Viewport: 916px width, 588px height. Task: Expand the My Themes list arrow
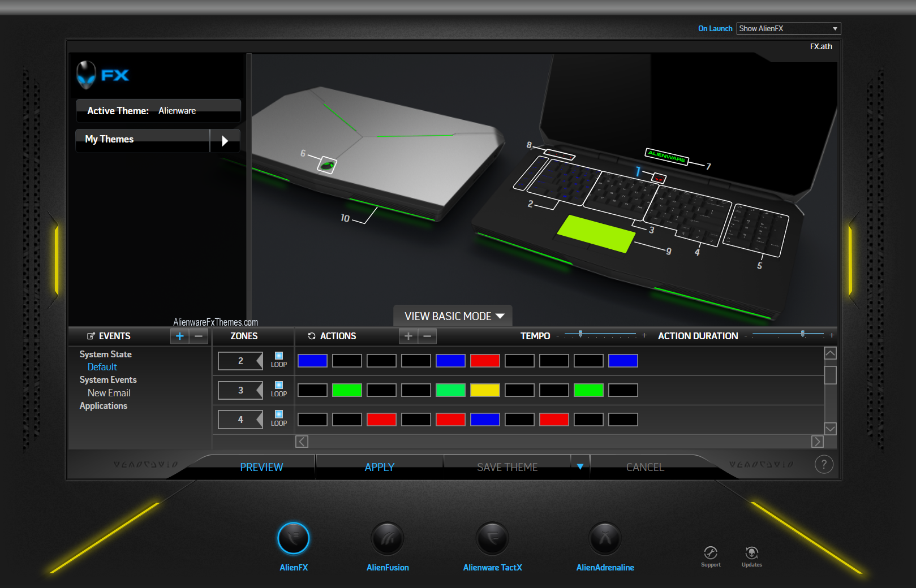pos(225,141)
